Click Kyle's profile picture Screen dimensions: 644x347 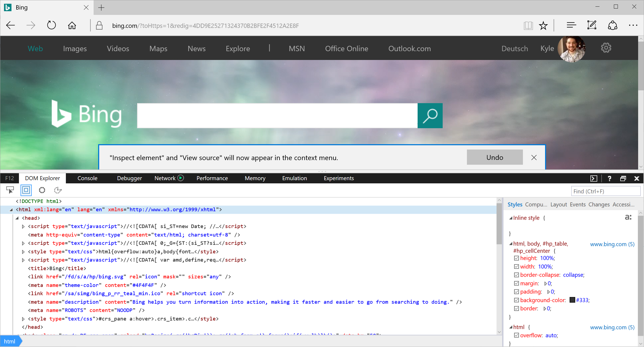[x=571, y=49]
